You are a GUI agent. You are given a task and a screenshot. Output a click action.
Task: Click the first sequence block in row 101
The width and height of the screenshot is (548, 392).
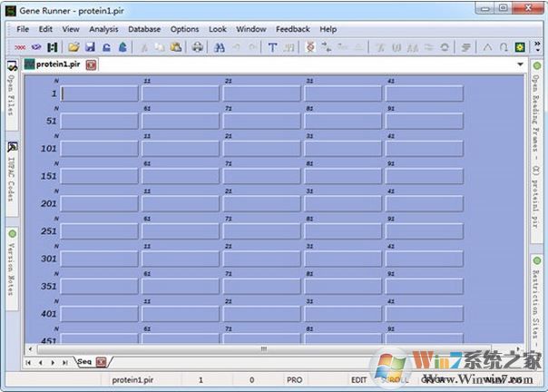pos(100,149)
